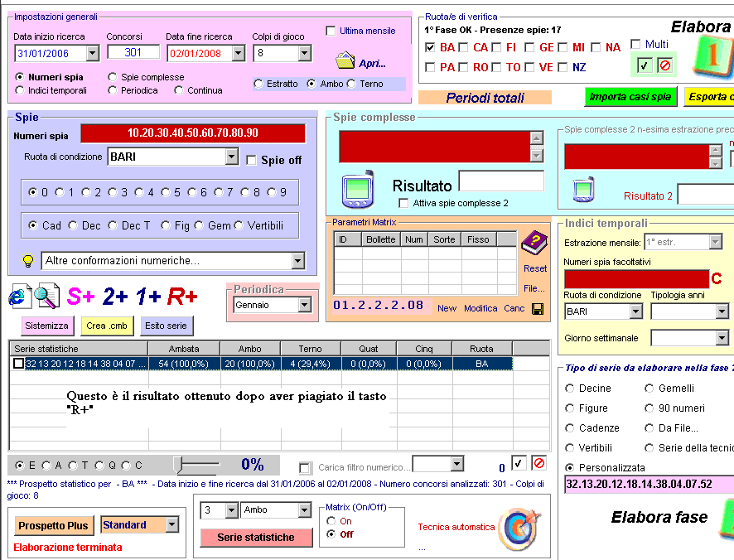Click the red R+ icon
The image size is (734, 560).
click(x=182, y=297)
